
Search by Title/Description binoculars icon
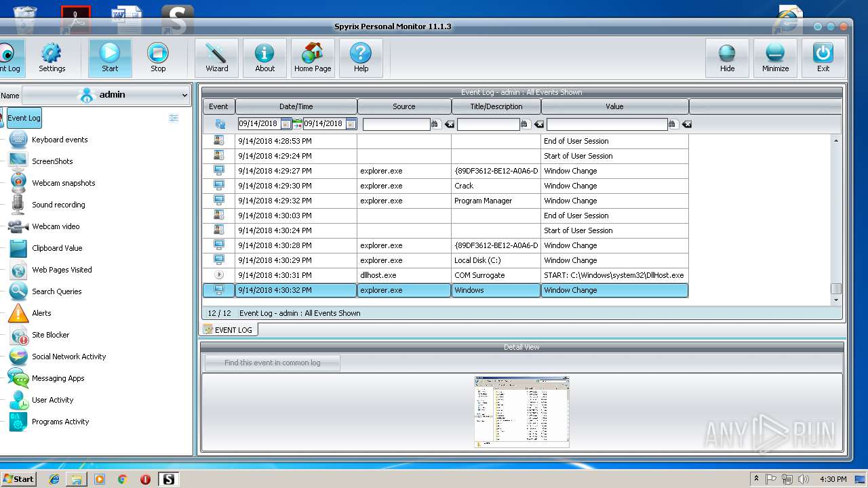(525, 124)
